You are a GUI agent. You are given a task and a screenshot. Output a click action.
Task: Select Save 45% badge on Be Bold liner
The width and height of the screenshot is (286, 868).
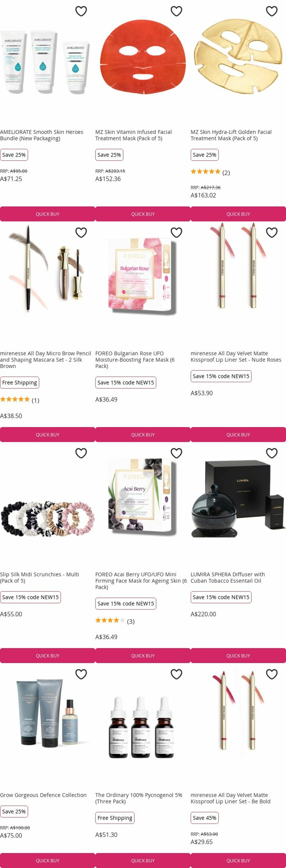point(204,818)
